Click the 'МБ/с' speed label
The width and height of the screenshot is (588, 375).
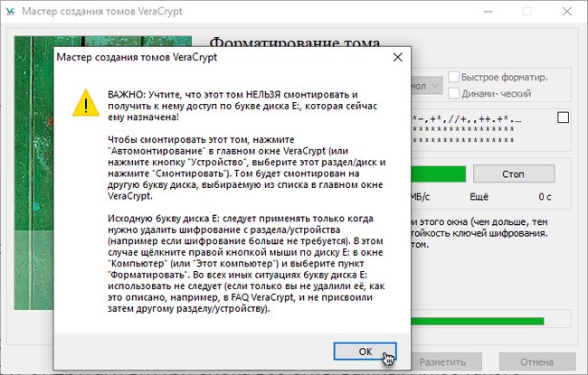(x=421, y=197)
